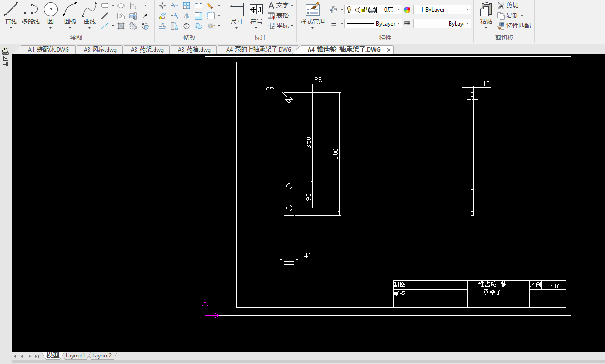Toggle the layer lock padlock icon

[364, 10]
